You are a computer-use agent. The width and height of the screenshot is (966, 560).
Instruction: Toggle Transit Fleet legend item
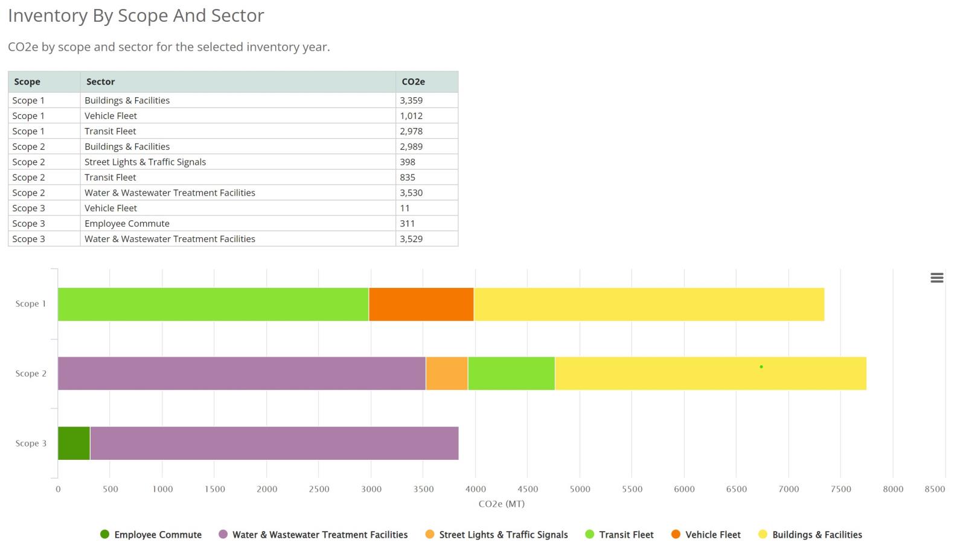coord(619,535)
